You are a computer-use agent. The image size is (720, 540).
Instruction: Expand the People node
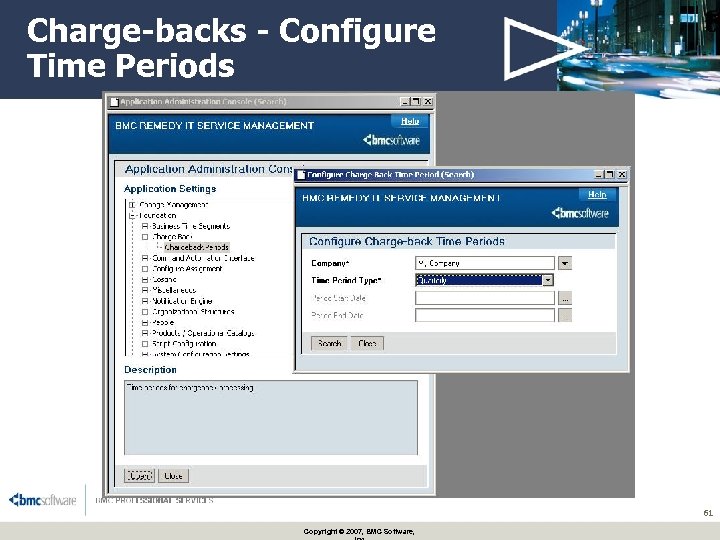145,323
